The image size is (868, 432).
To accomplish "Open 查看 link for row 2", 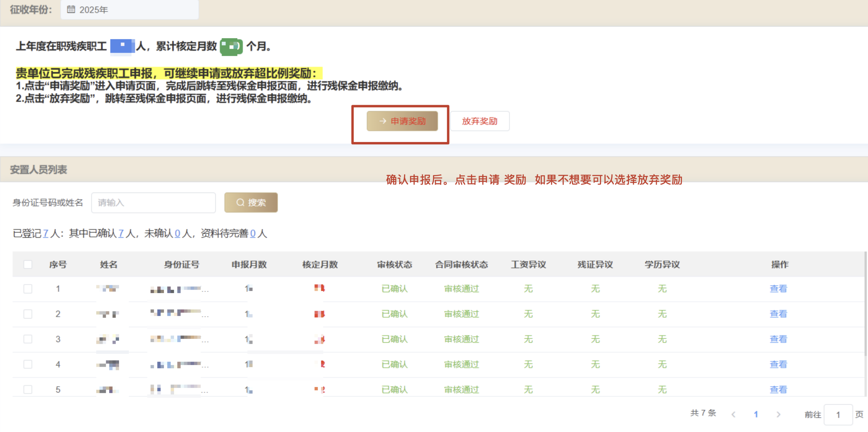I will pyautogui.click(x=778, y=314).
